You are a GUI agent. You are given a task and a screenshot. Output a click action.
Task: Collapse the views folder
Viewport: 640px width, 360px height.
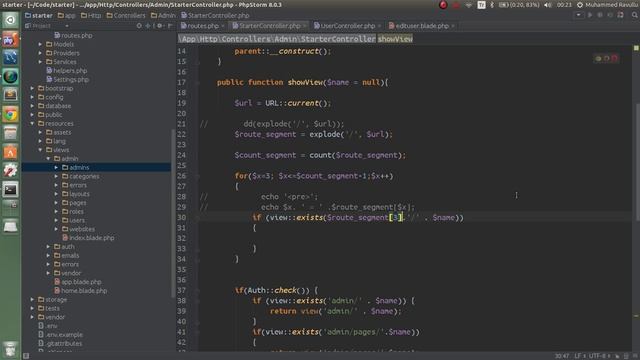[40, 150]
